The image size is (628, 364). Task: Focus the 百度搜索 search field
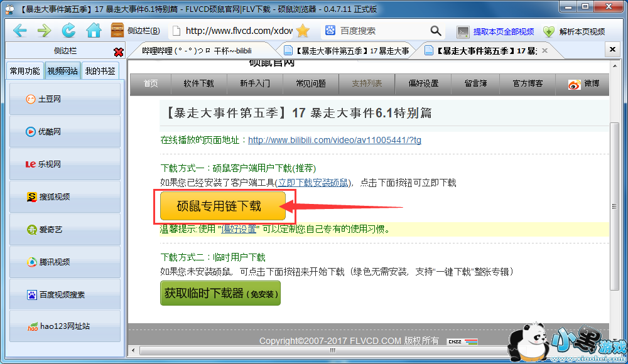(x=382, y=31)
